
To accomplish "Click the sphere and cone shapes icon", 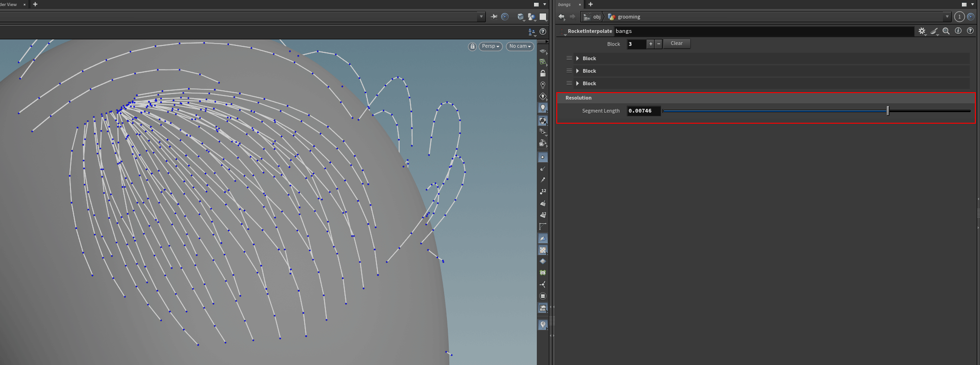I will click(x=532, y=17).
